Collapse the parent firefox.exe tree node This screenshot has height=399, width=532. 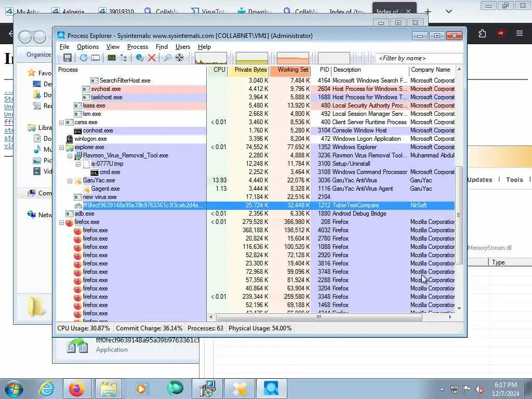pos(61,222)
